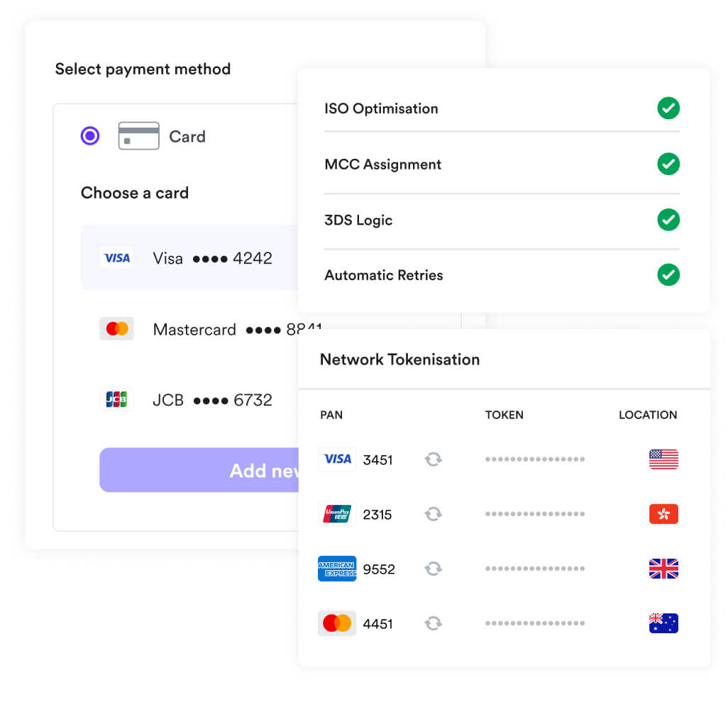Viewport: 728px width, 702px height.
Task: Select the Visa ending 4242 card
Action: [x=213, y=257]
